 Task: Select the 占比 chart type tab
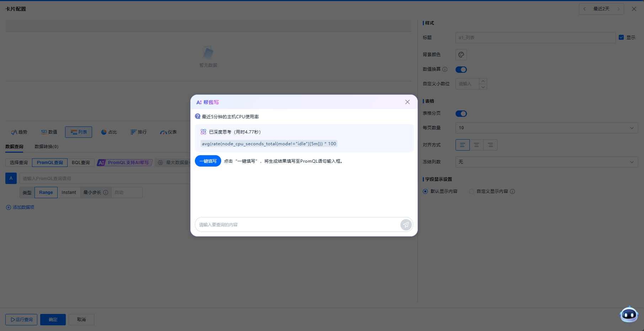click(x=109, y=132)
